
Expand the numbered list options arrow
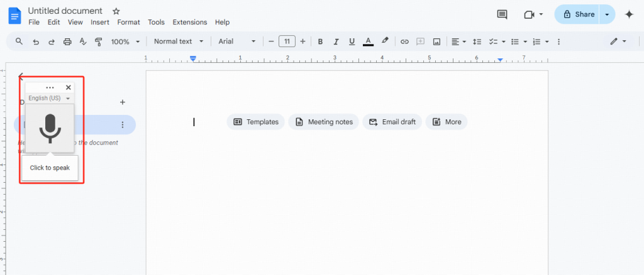point(547,41)
